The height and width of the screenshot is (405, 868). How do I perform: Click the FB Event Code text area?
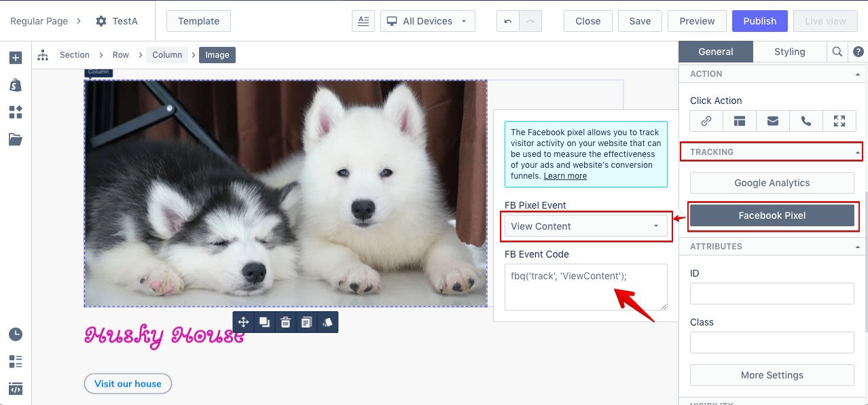(x=586, y=287)
